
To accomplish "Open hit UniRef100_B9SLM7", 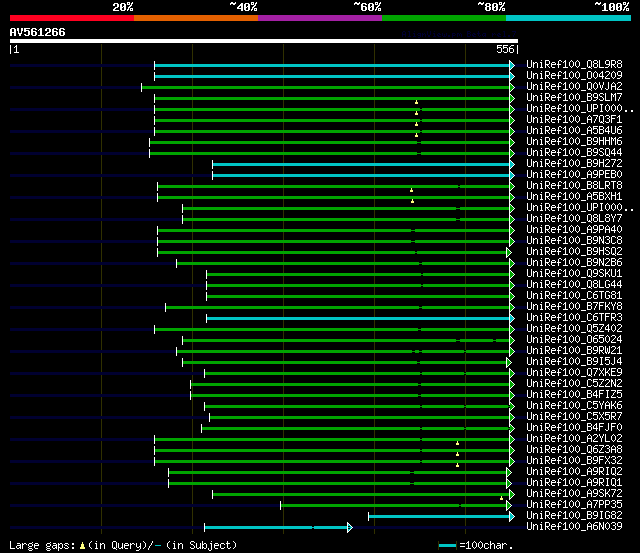I will click(x=574, y=98).
